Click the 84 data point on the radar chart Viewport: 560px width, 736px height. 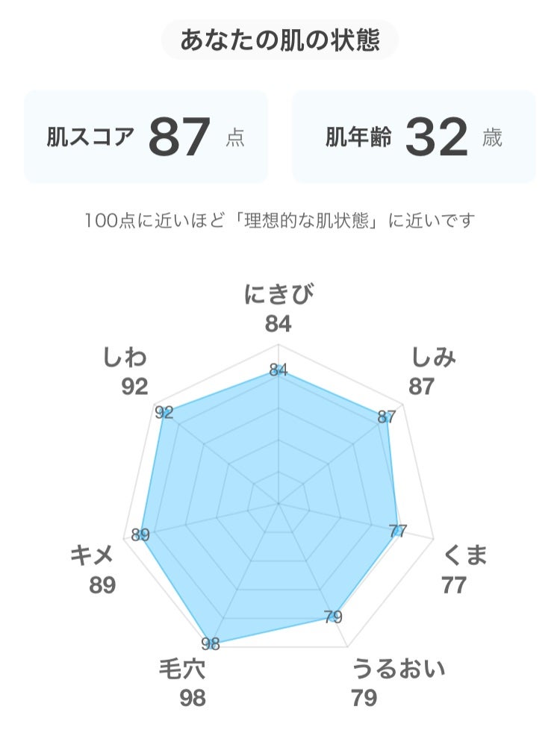[279, 369]
